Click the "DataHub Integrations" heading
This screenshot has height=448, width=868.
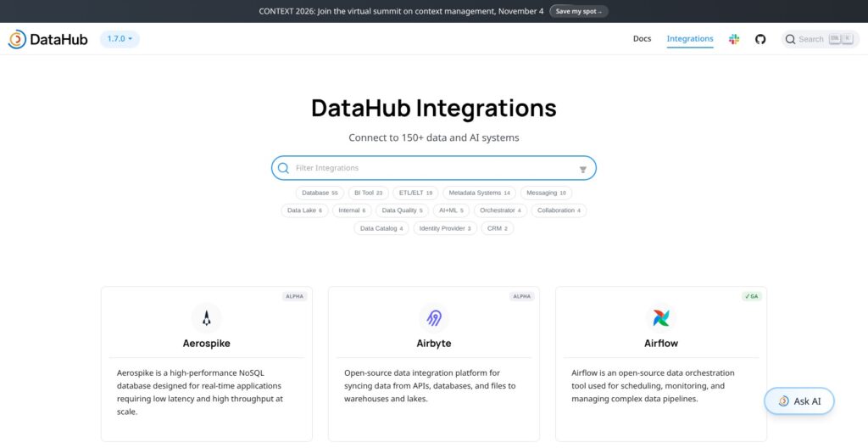point(434,108)
